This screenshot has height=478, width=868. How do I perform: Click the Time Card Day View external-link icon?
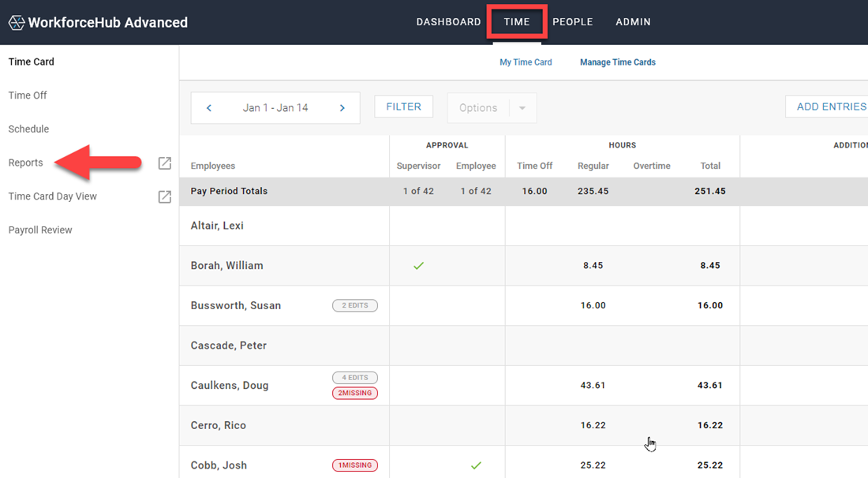click(164, 196)
